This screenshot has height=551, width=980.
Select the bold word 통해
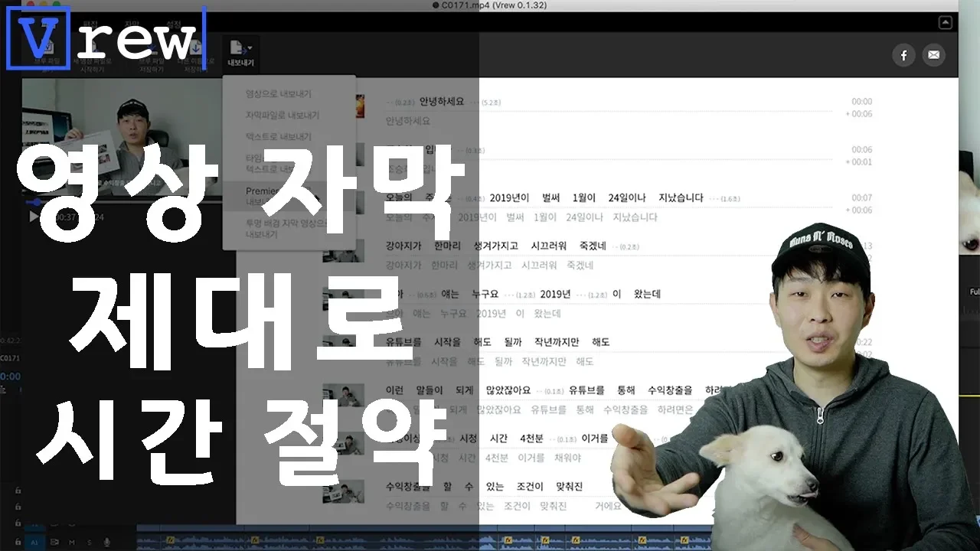coord(625,390)
